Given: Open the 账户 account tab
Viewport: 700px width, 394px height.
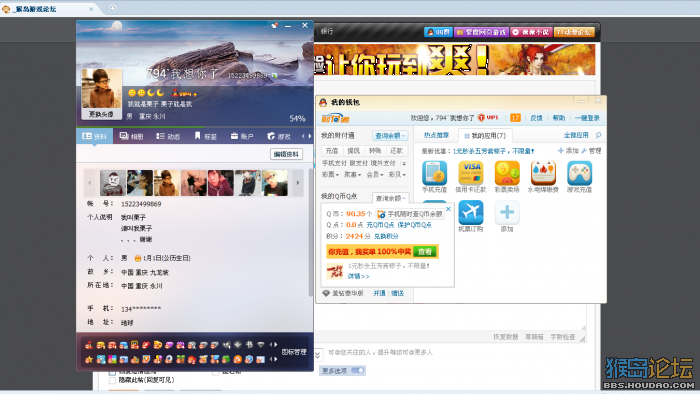Looking at the screenshot, I should click(242, 136).
